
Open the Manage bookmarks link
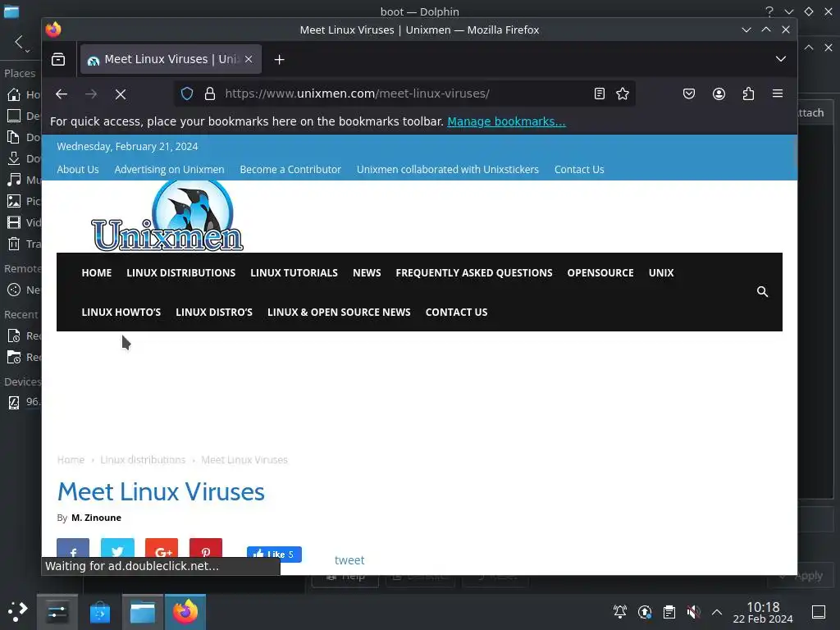pyautogui.click(x=506, y=121)
